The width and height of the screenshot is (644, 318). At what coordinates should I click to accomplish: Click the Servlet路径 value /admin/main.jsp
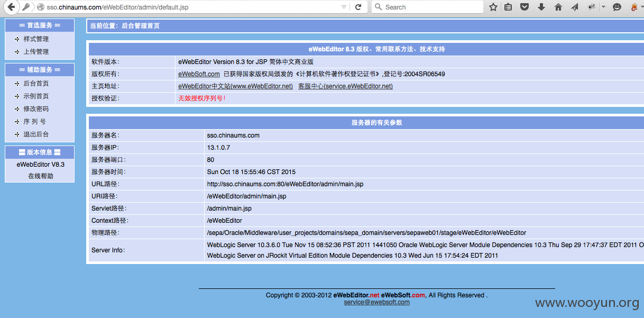pyautogui.click(x=229, y=208)
